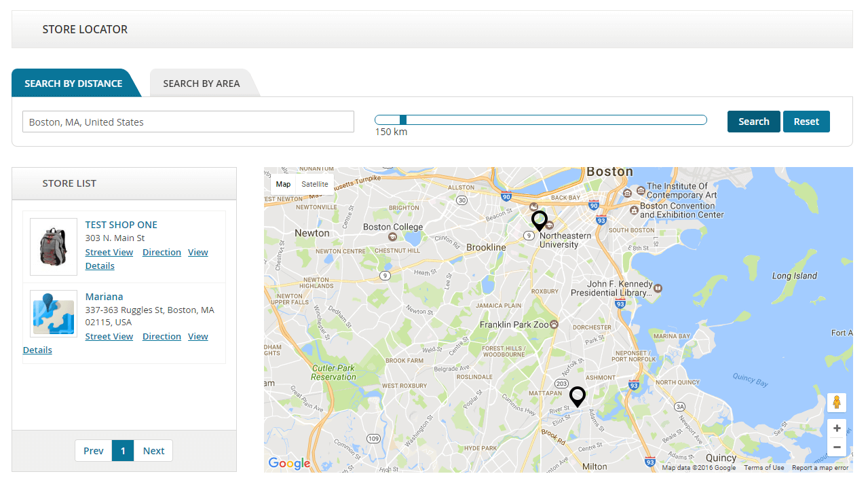Click the Google logo on the map
The width and height of the screenshot is (868, 493).
[x=289, y=464]
